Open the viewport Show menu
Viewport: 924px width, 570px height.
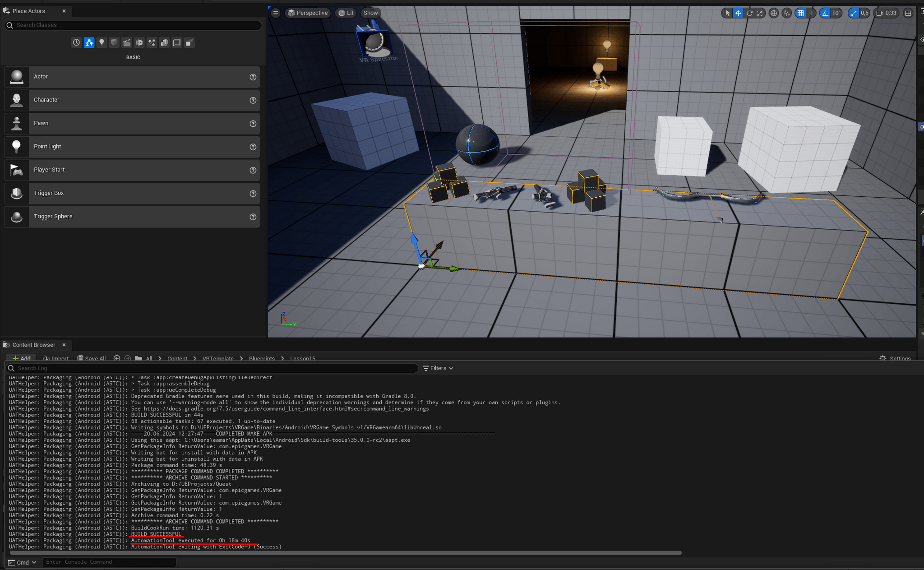click(370, 13)
